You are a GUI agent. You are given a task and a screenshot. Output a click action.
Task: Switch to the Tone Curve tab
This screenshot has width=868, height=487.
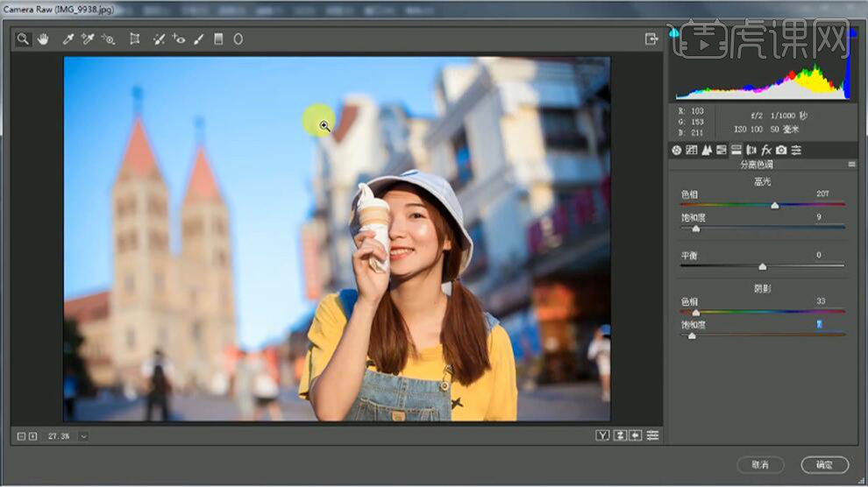(x=691, y=151)
